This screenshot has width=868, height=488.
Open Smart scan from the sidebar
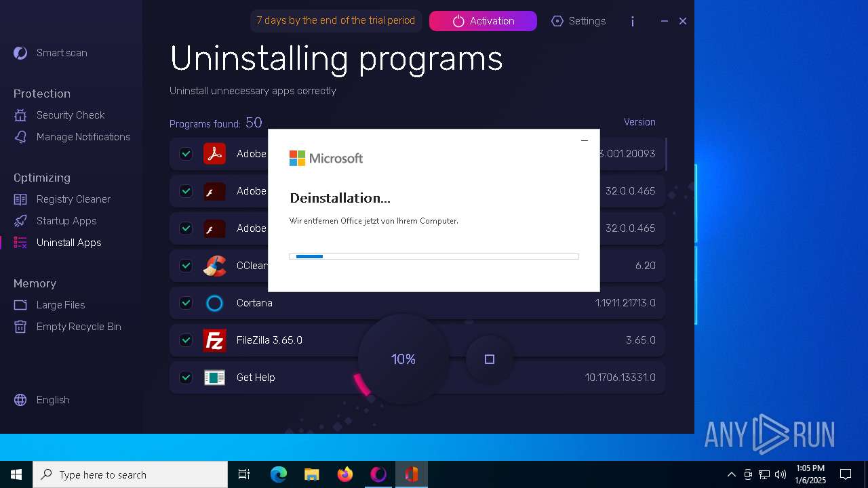click(x=62, y=53)
